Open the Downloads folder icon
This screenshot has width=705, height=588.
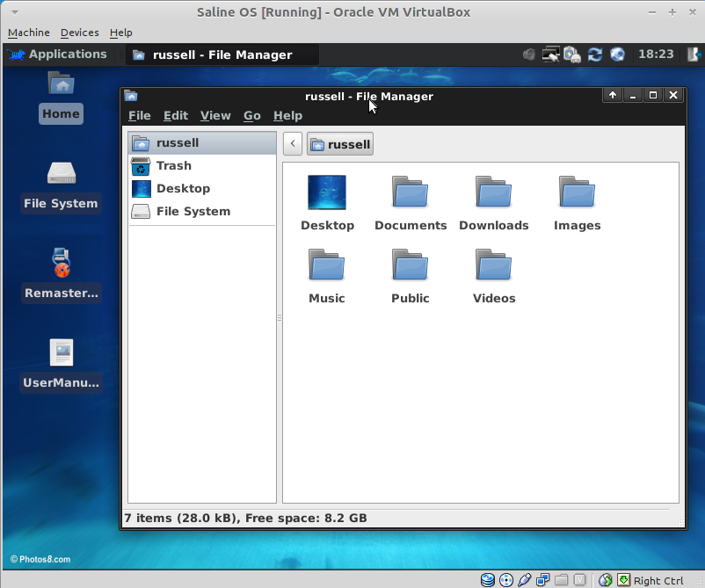coord(493,192)
